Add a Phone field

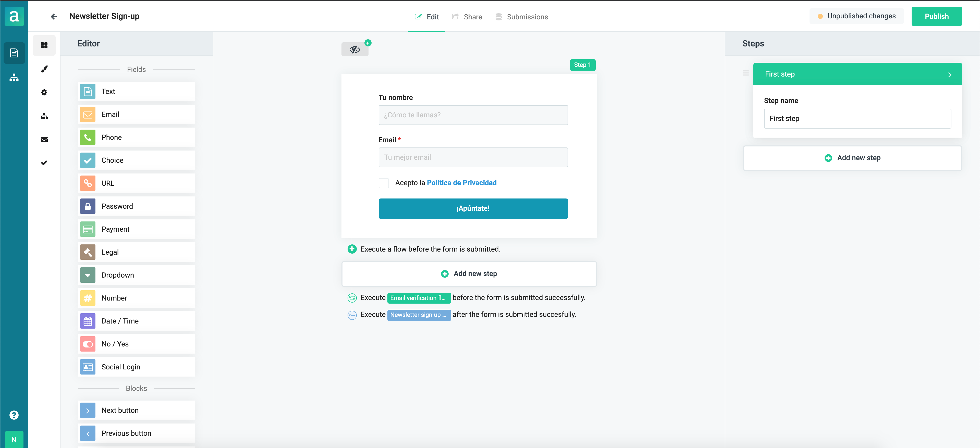coord(137,137)
